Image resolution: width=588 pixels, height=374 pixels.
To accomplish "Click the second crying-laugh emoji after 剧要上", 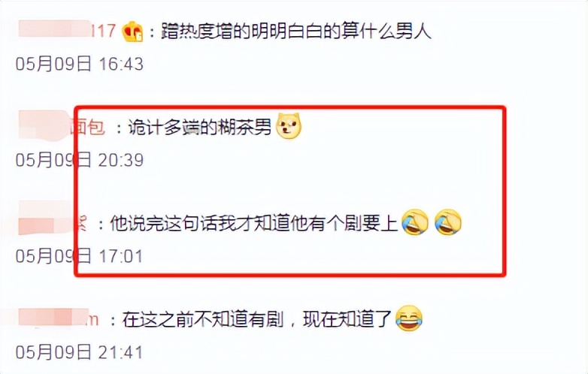I will click(x=447, y=222).
